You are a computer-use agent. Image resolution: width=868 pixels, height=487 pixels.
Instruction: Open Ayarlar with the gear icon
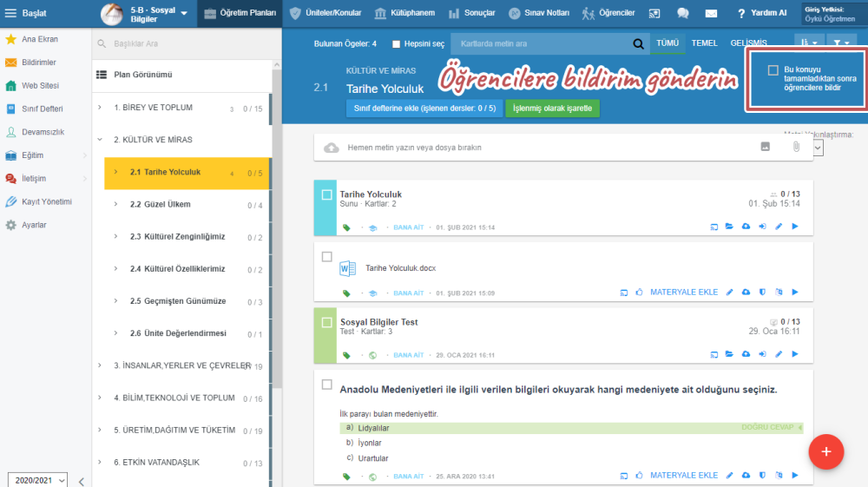tap(10, 225)
